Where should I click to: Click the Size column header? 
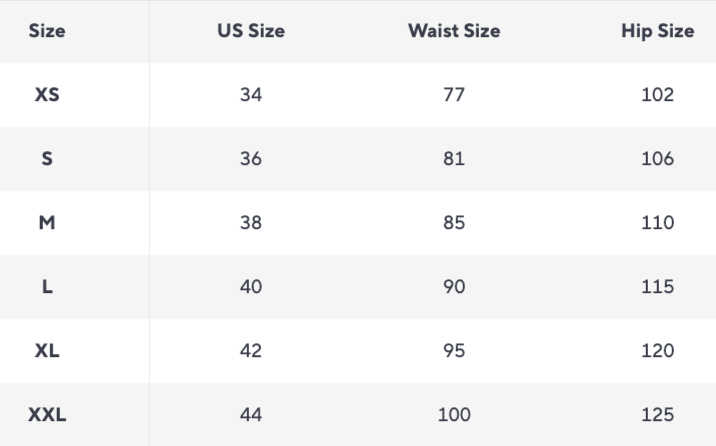(47, 31)
